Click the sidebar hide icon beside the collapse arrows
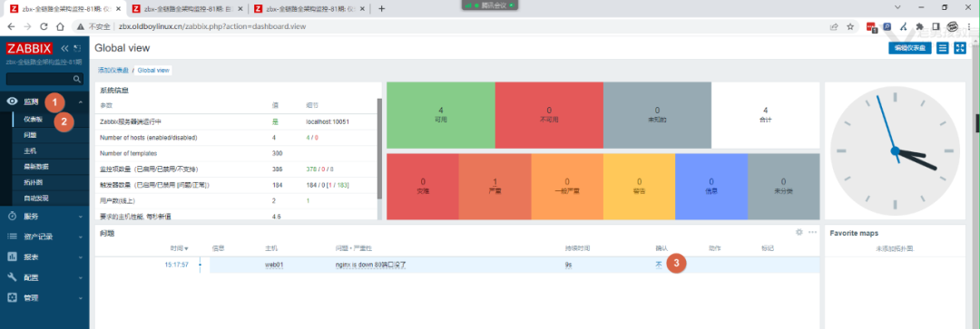 (77, 48)
